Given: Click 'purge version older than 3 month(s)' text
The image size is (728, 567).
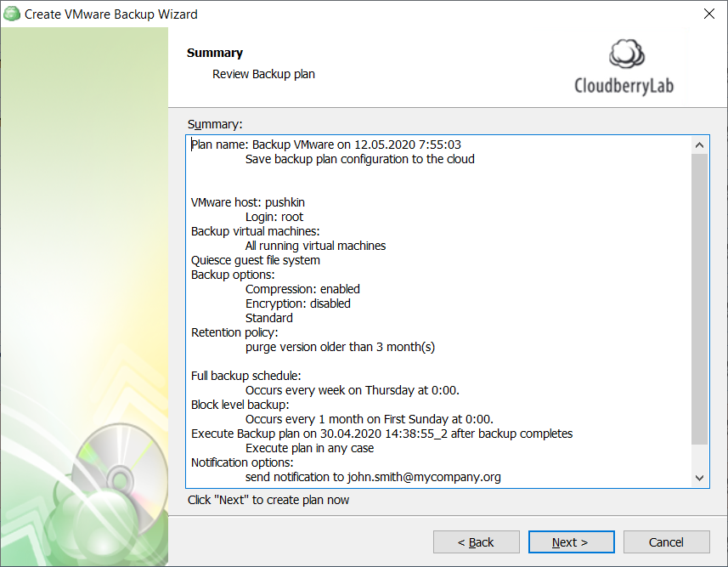Looking at the screenshot, I should [x=341, y=347].
